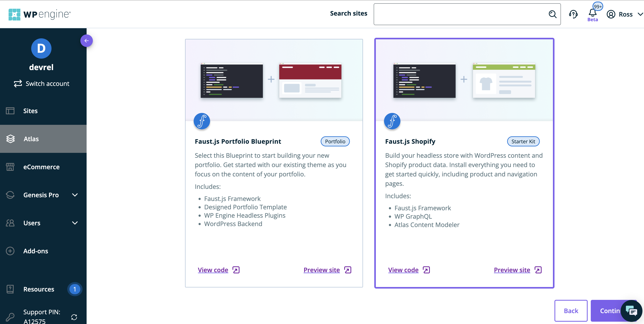Image resolution: width=644 pixels, height=324 pixels.
Task: Click the Search sites input field
Action: point(460,14)
